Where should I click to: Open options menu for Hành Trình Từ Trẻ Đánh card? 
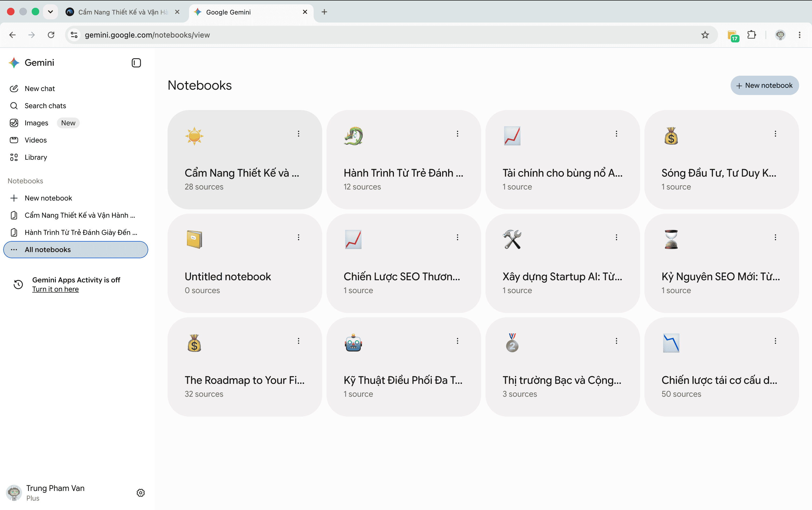click(x=458, y=134)
